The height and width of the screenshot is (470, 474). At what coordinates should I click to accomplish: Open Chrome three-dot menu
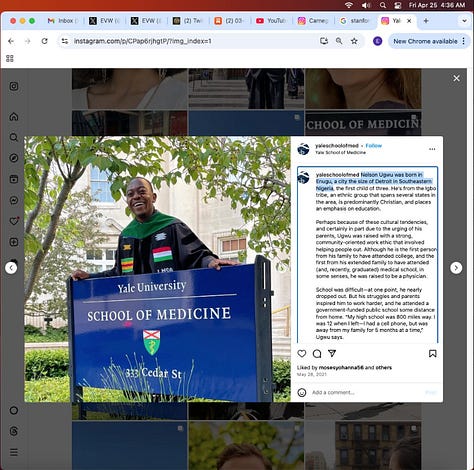[x=464, y=41]
